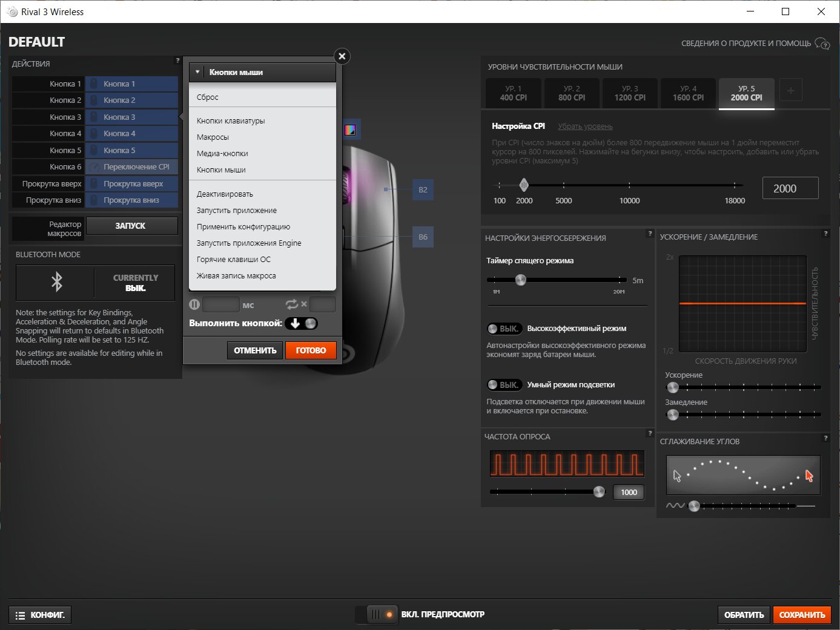Open binding dropdown for Кнопка 5
The image size is (840, 630).
[131, 150]
